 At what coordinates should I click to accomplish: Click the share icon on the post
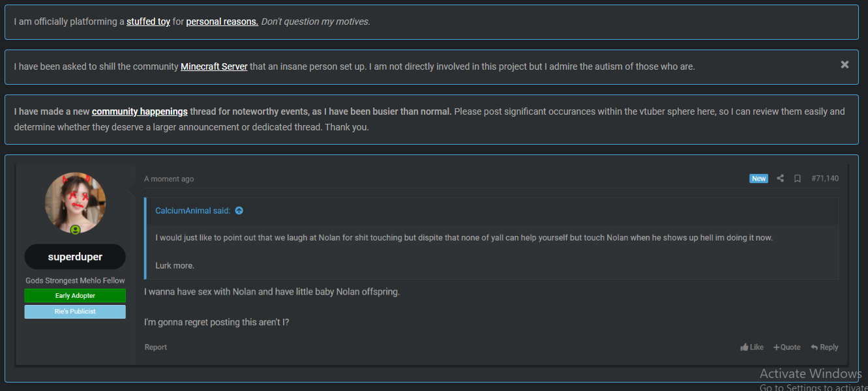pos(780,179)
